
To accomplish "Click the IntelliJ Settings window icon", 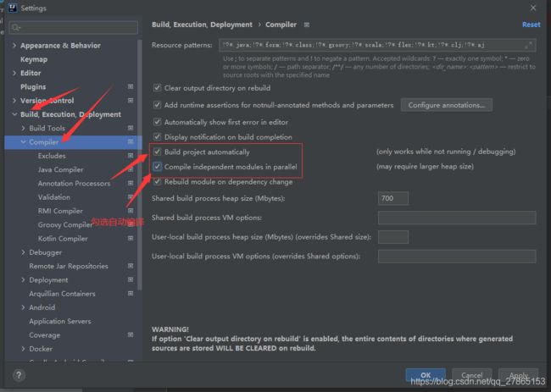I will pyautogui.click(x=13, y=8).
